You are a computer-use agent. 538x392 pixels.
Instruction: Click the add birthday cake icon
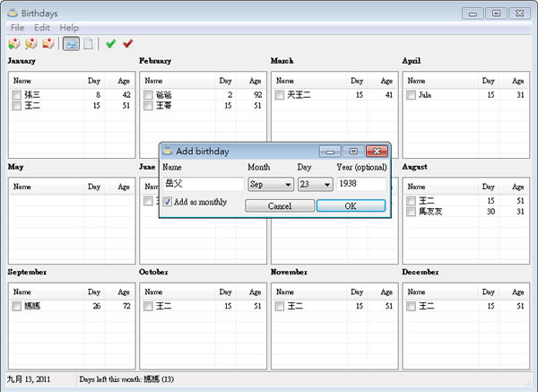pos(14,43)
